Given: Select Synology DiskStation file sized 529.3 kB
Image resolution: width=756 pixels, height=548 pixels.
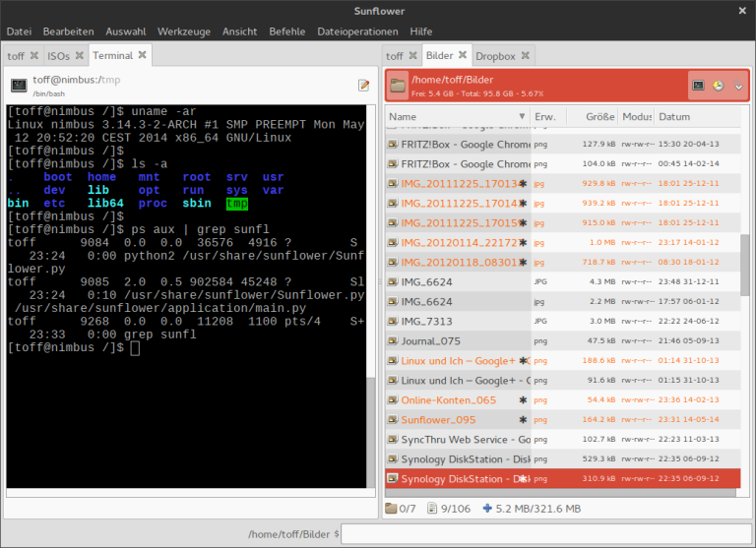Looking at the screenshot, I should point(563,458).
